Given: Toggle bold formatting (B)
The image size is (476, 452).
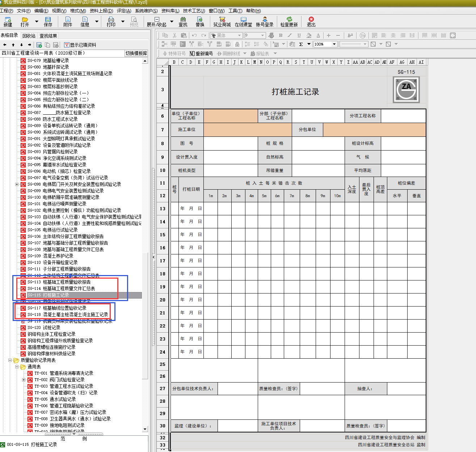Looking at the screenshot, I should 281,35.
